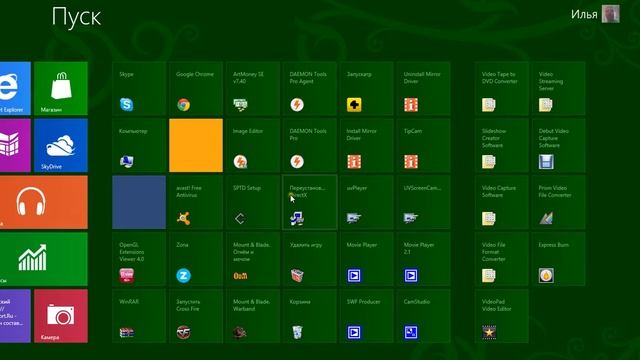Click the Удалить игру tile

[310, 259]
